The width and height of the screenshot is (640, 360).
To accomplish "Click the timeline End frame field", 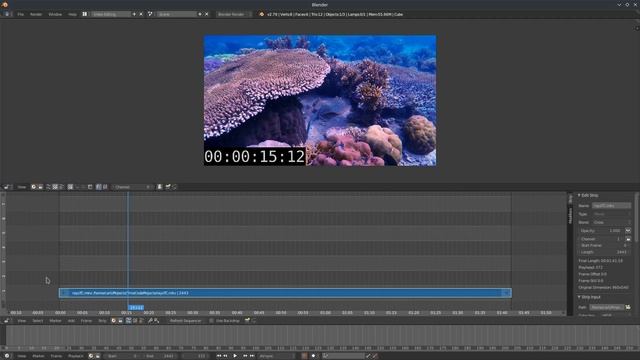I will point(160,356).
